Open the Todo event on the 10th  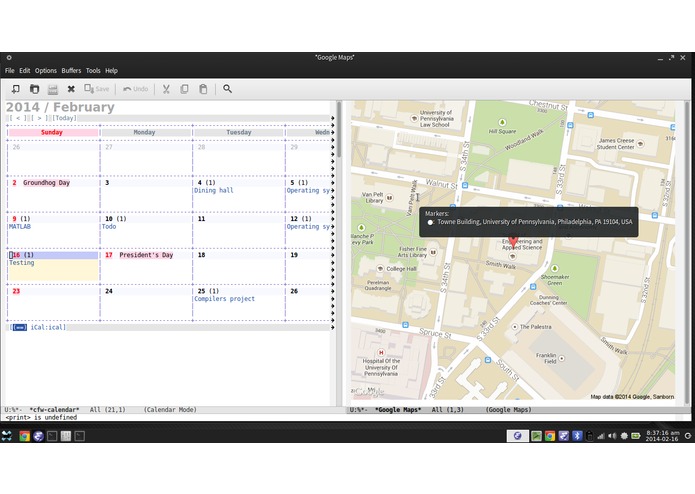click(109, 226)
